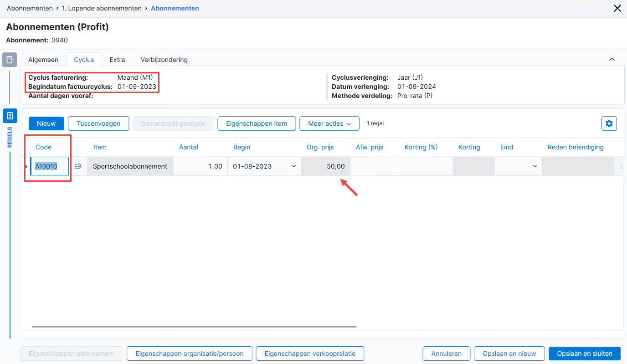Click the Code input field A10010

tap(50, 166)
